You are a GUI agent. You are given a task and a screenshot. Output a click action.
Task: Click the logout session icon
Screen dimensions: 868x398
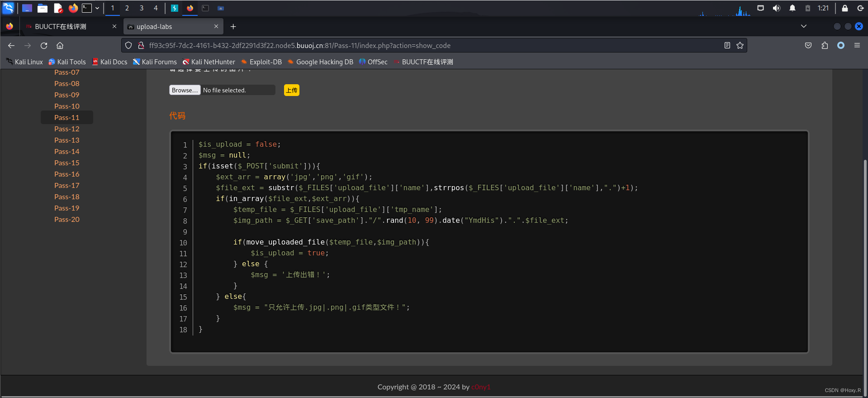coord(861,8)
